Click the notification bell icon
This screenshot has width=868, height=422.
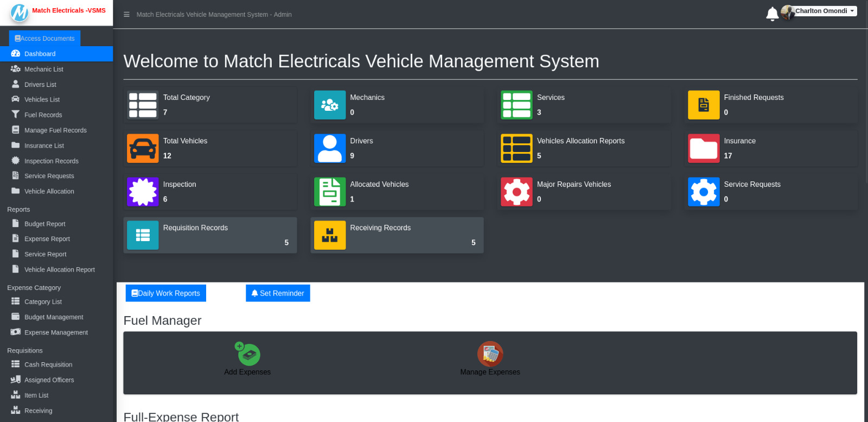(772, 14)
